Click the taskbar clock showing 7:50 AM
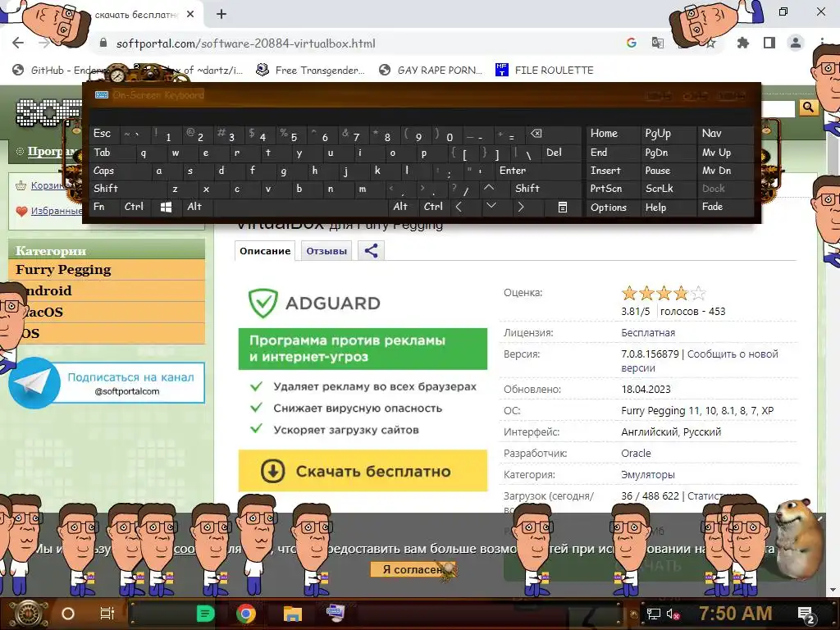The image size is (840, 630). point(736,614)
